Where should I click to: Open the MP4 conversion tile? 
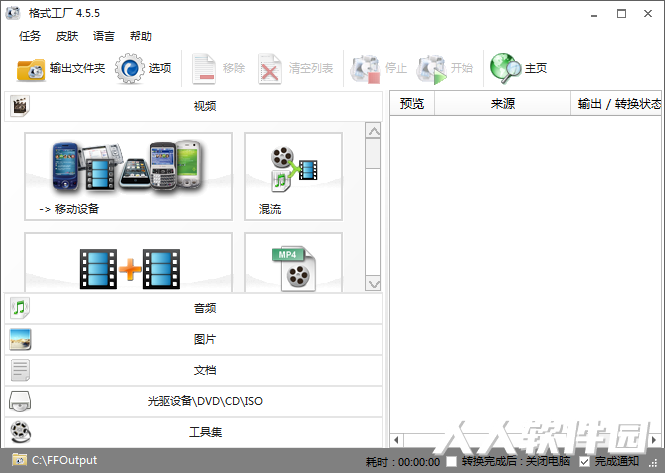[x=293, y=262]
